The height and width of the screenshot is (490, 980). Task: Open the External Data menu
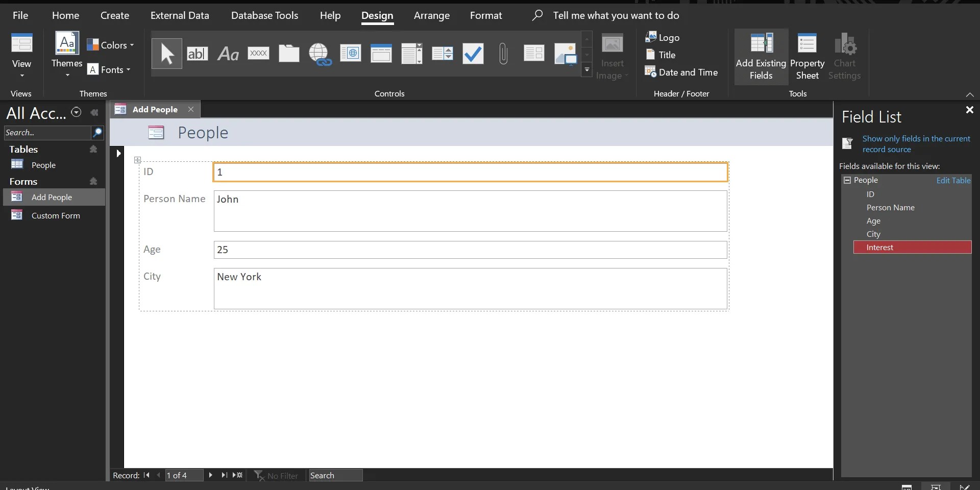click(180, 15)
